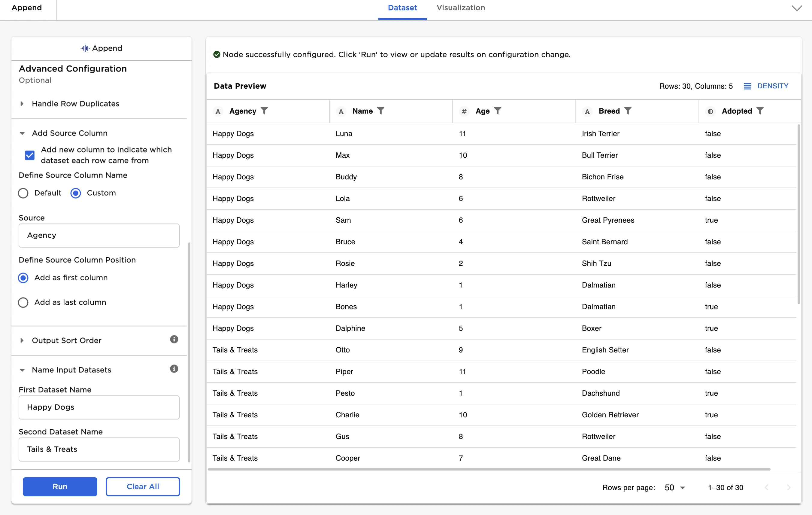
Task: Collapse panel with top-right chevron
Action: pyautogui.click(x=797, y=8)
